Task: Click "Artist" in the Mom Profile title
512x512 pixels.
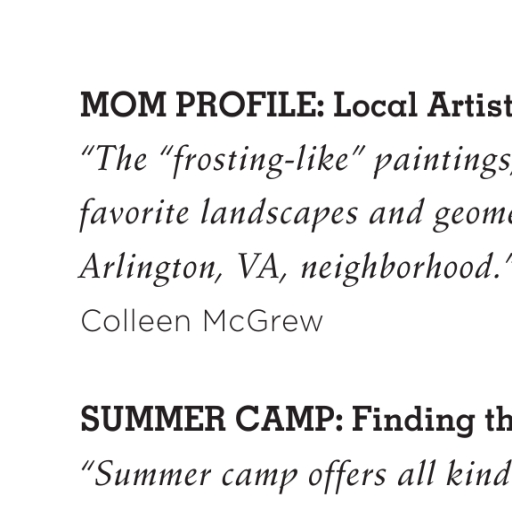Action: (x=470, y=105)
